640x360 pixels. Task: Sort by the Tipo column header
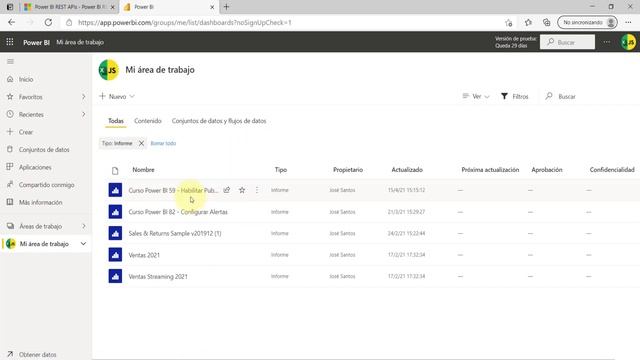(x=280, y=169)
